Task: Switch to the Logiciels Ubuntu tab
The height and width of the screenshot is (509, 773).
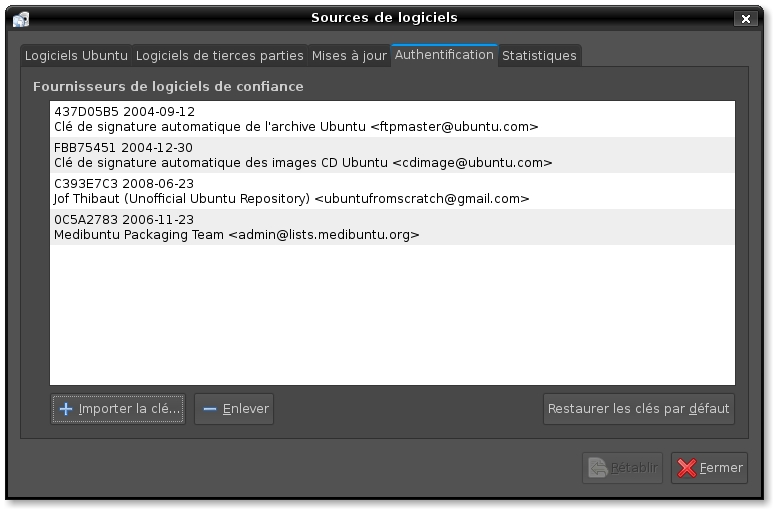Action: [x=76, y=55]
